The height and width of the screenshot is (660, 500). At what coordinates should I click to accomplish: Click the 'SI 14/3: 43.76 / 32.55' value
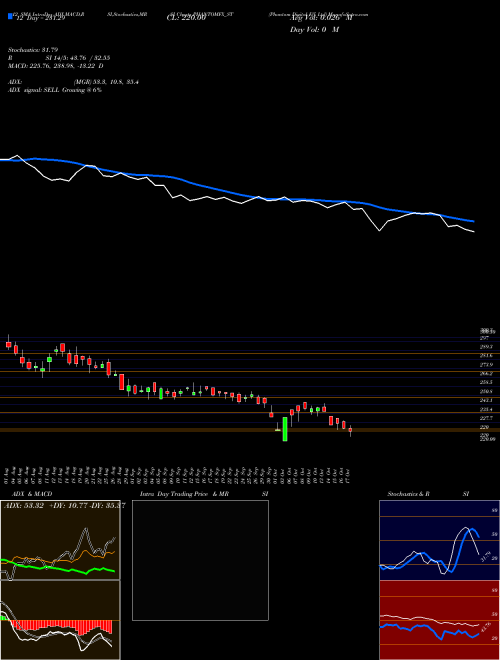click(78, 58)
